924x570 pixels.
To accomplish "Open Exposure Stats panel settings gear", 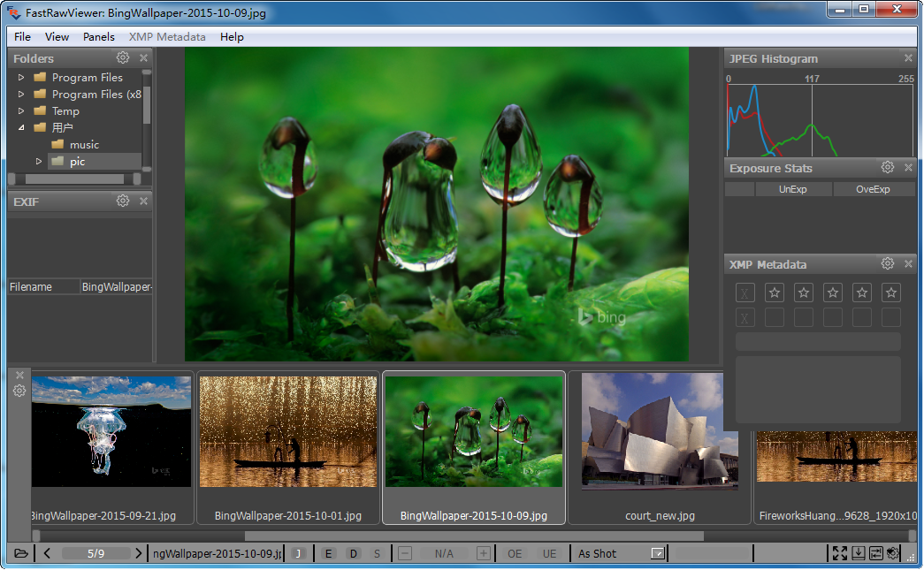I will (887, 168).
